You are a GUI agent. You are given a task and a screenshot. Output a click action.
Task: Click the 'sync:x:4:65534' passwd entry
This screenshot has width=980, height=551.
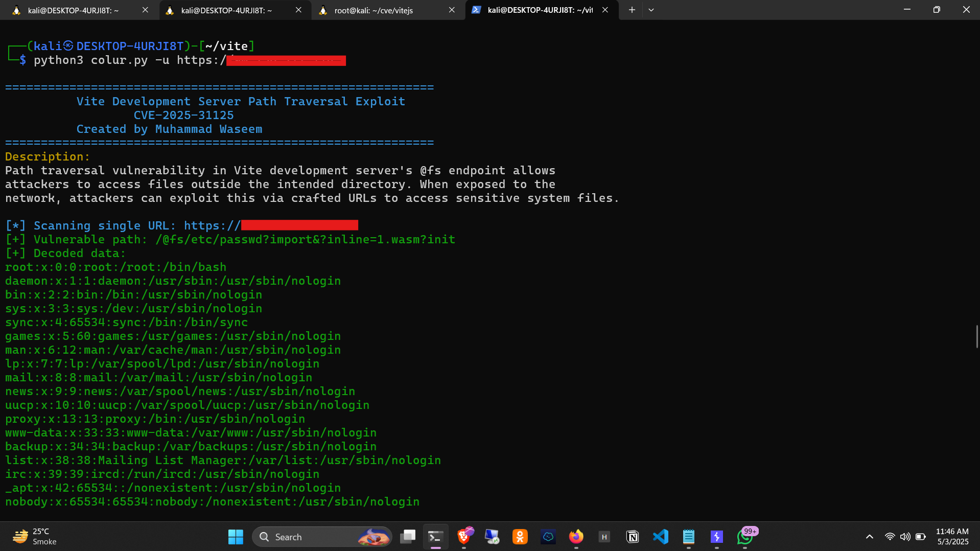126,322
